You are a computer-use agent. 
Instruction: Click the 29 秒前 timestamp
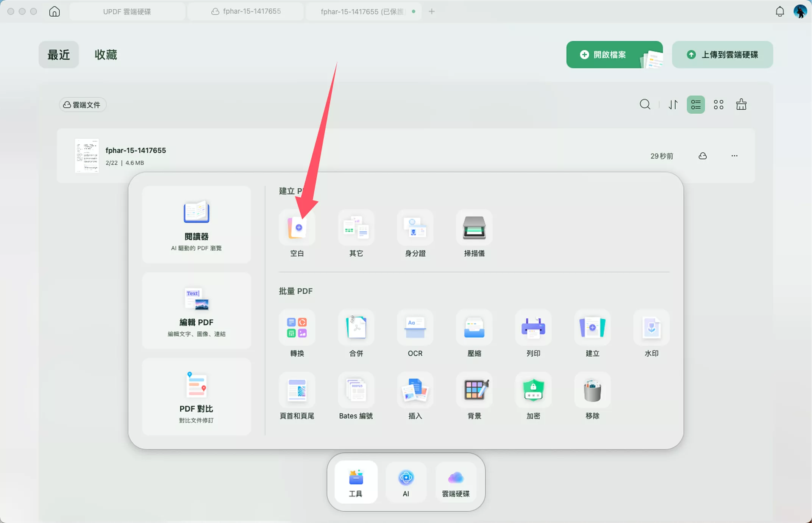click(x=662, y=156)
